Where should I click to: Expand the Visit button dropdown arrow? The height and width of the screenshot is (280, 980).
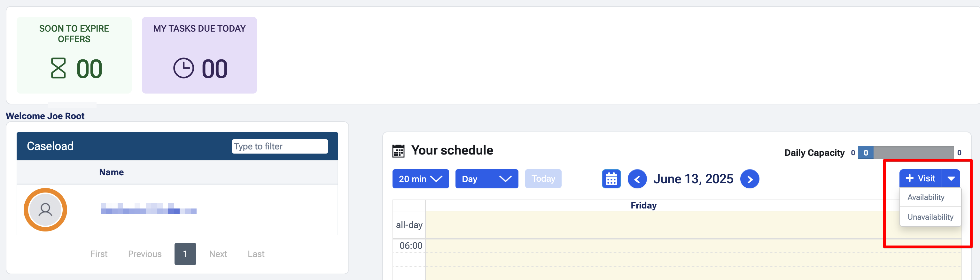point(951,178)
